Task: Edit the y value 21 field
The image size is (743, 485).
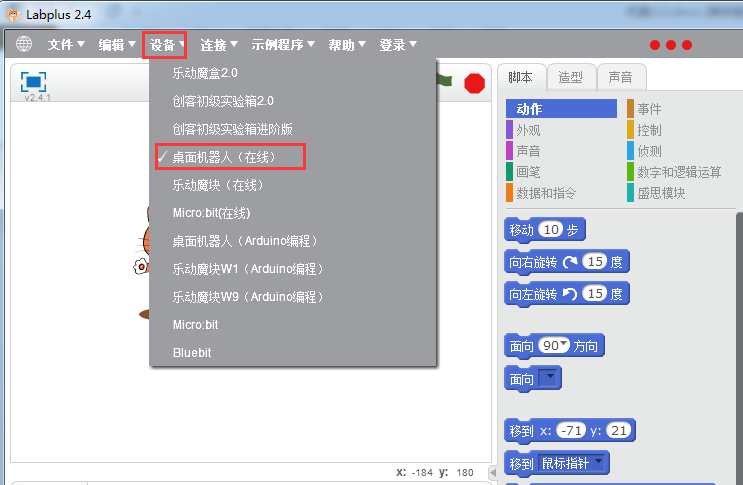Action: click(619, 430)
